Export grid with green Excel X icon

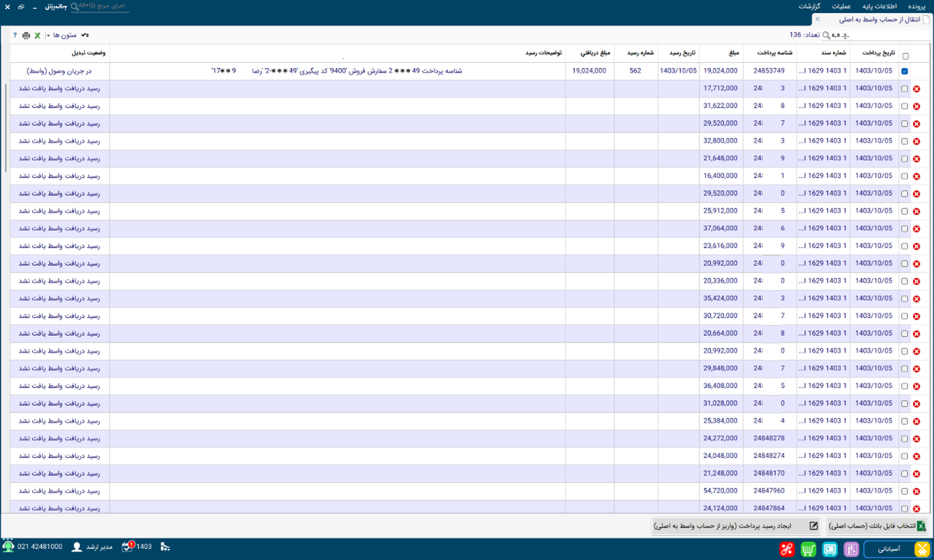tap(37, 35)
